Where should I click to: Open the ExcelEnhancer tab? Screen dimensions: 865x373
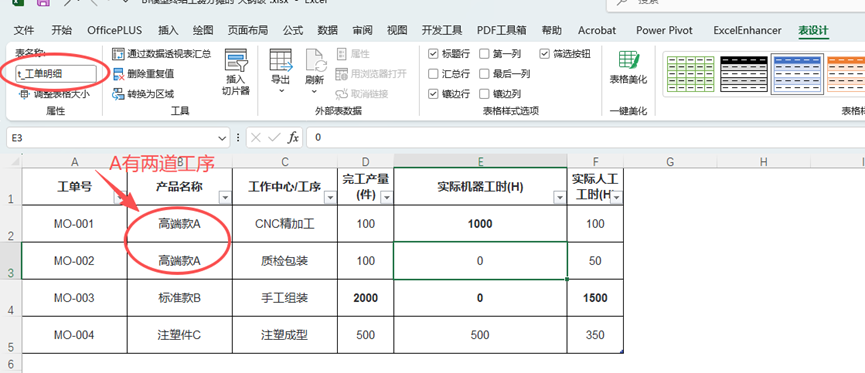click(x=747, y=30)
